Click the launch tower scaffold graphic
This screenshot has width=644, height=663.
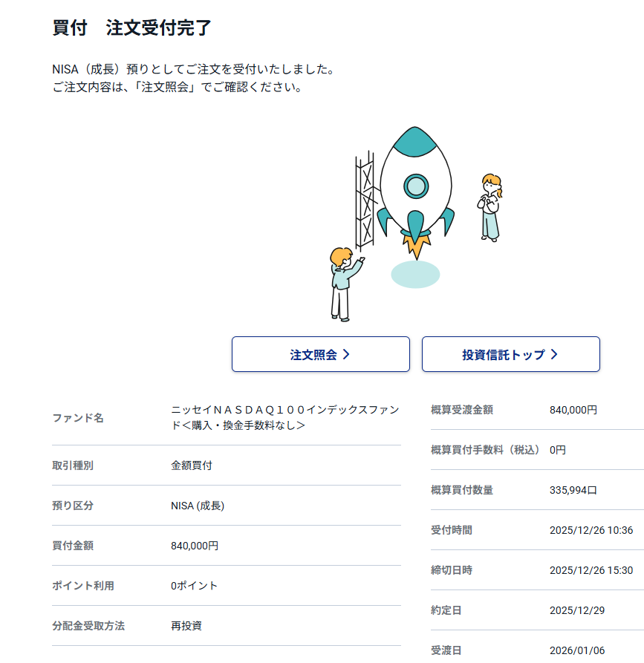tap(366, 200)
